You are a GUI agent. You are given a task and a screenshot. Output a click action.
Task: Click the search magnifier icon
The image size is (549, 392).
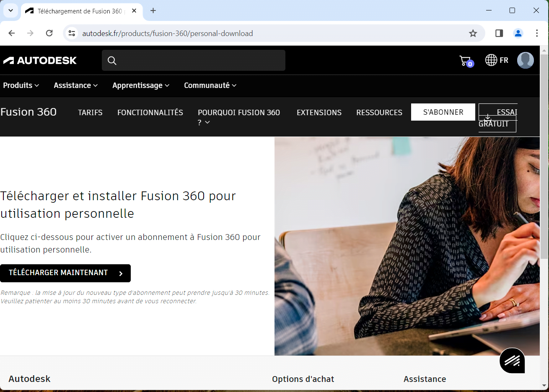112,61
